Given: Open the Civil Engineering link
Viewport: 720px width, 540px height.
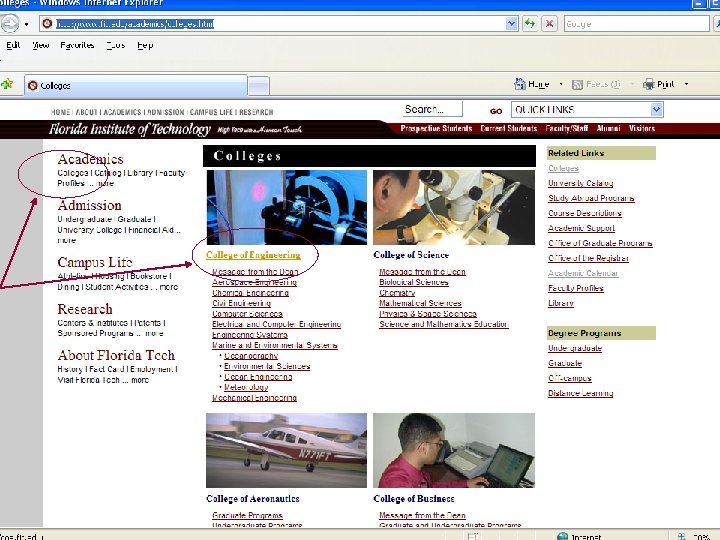Looking at the screenshot, I should (x=242, y=304).
